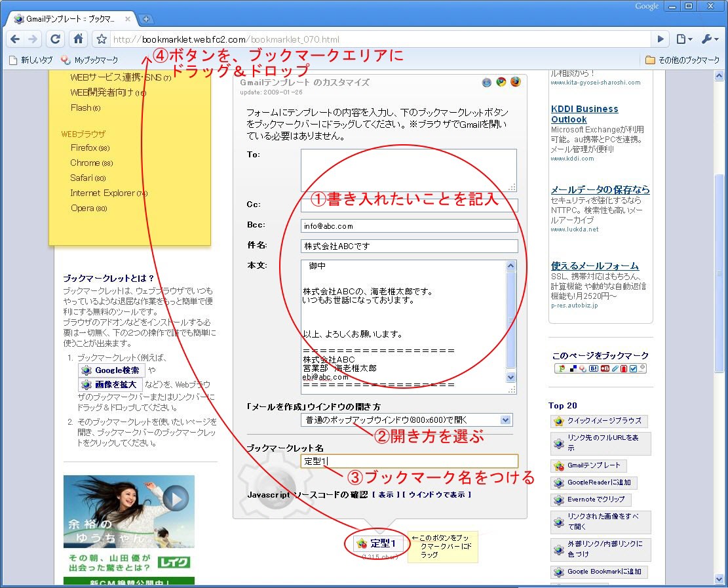Click play icon on the advertisement video
The height and width of the screenshot is (588, 728).
pyautogui.click(x=176, y=499)
